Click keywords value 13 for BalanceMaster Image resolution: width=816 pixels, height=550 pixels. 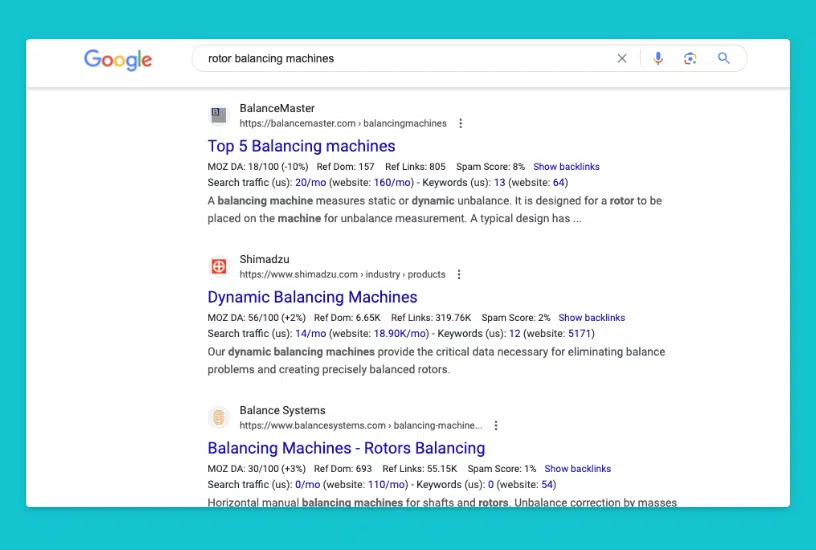[500, 183]
